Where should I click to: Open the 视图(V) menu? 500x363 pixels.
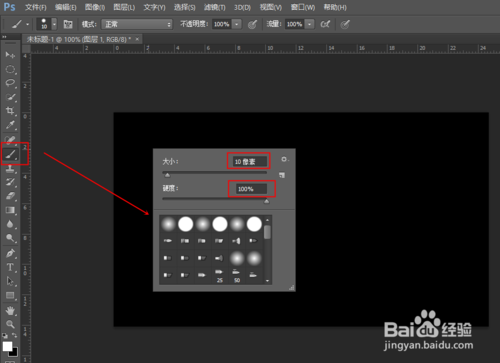pyautogui.click(x=271, y=7)
